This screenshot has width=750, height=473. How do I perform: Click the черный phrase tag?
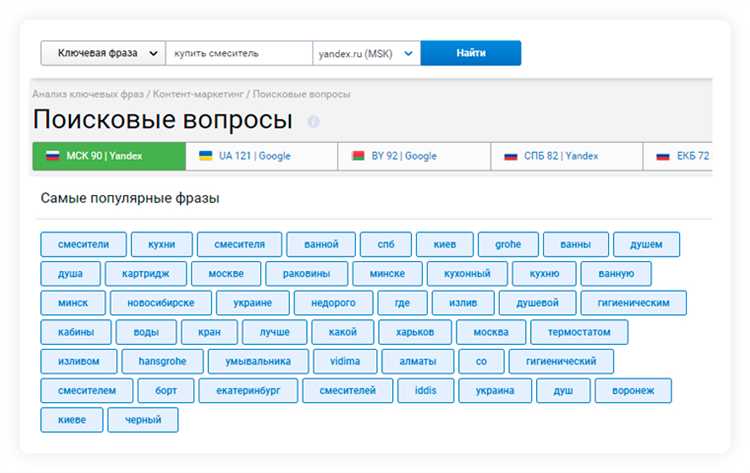coord(143,420)
